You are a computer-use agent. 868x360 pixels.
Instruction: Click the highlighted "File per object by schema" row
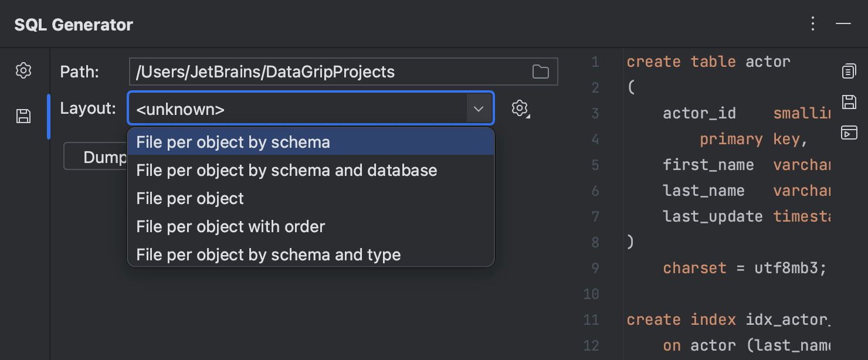coord(233,142)
